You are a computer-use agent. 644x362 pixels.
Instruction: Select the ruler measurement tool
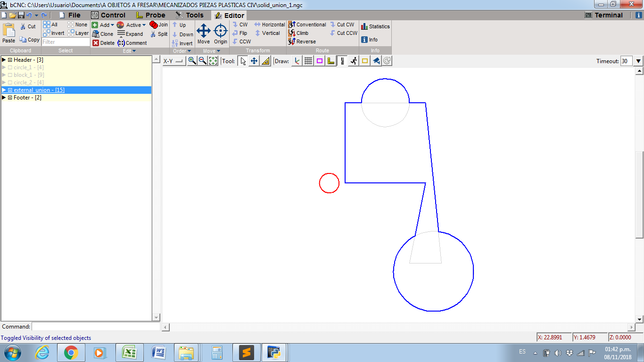coord(265,61)
